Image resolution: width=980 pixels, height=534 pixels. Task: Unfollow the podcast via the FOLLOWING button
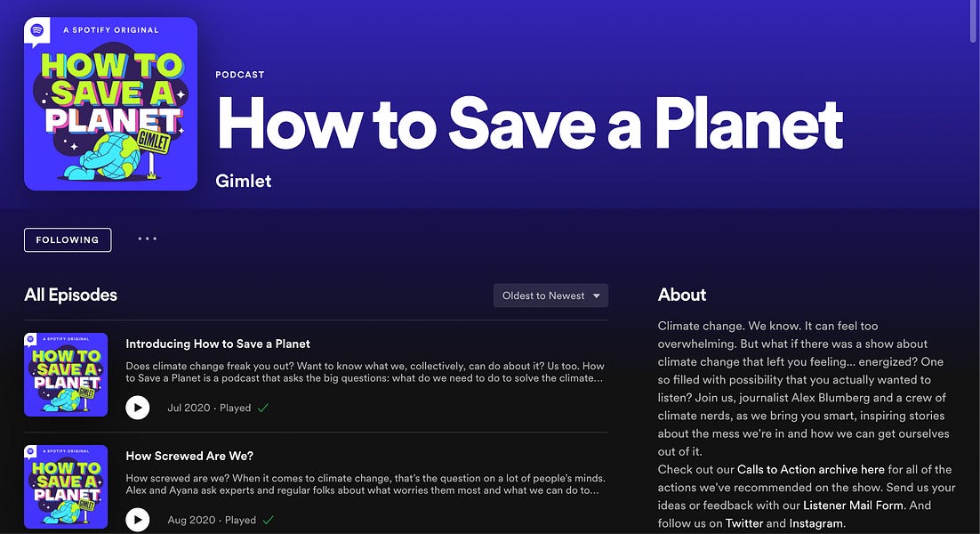tap(68, 239)
